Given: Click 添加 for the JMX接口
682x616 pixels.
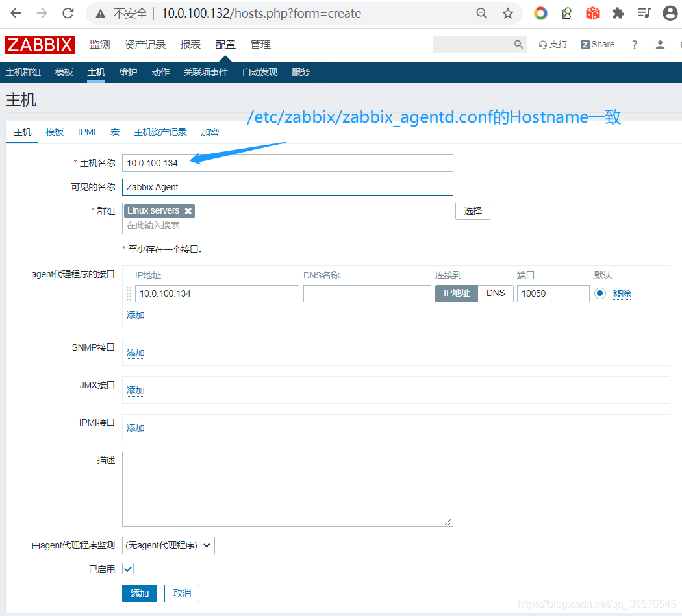Looking at the screenshot, I should click(x=135, y=390).
